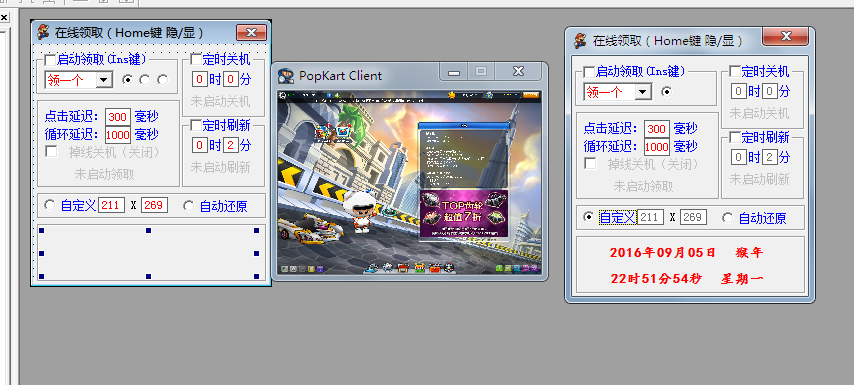Check 定时刷新 in the left design window
Viewport: 854px width, 385px height.
pyautogui.click(x=196, y=126)
